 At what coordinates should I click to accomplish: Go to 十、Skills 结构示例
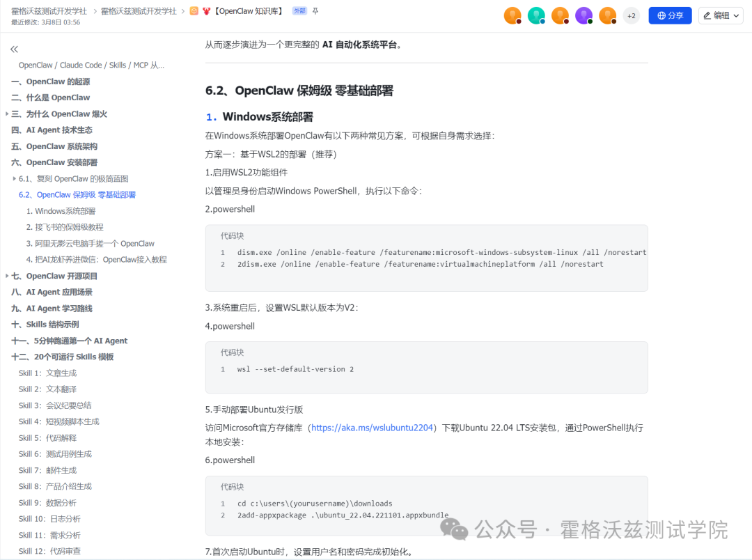tap(45, 325)
